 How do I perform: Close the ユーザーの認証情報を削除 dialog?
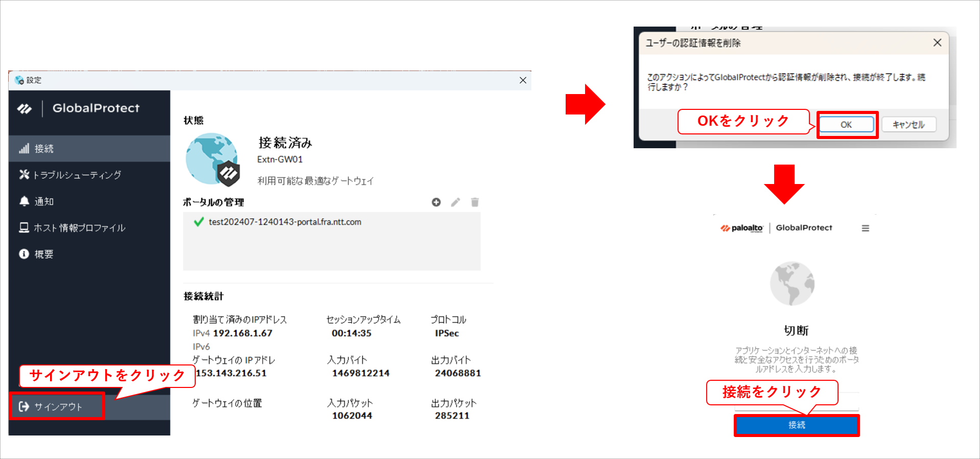coord(937,43)
